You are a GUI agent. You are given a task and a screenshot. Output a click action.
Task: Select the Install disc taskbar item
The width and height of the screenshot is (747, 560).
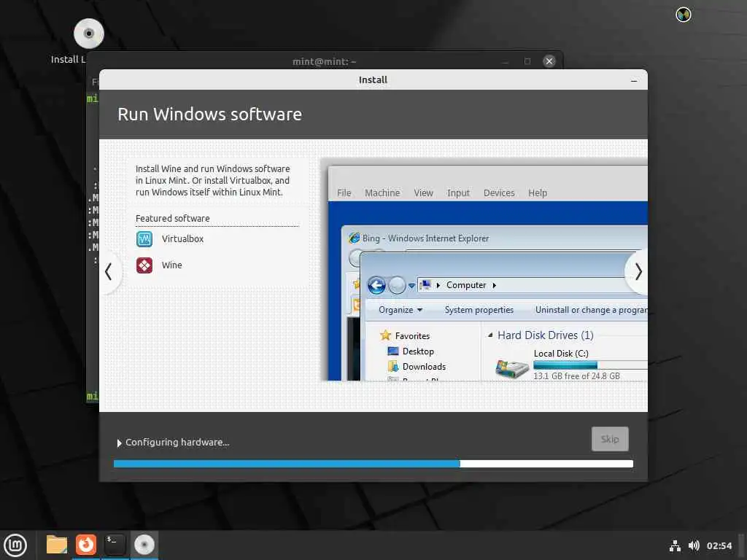[x=144, y=545]
